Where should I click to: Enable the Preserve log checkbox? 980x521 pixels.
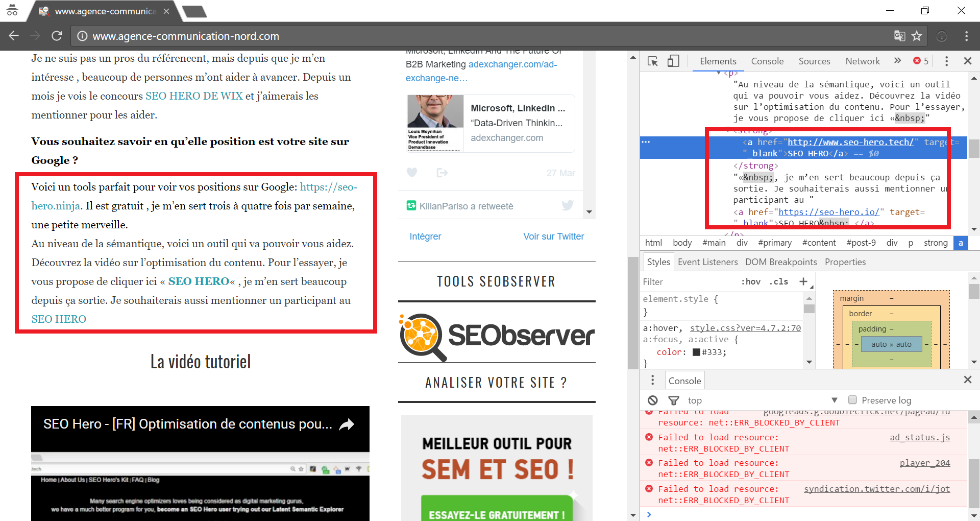[852, 400]
